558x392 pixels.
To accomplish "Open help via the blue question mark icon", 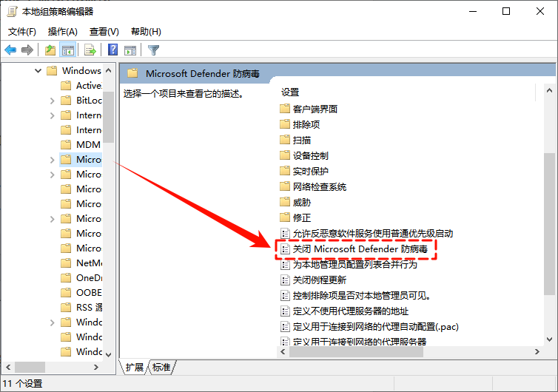I will click(112, 50).
